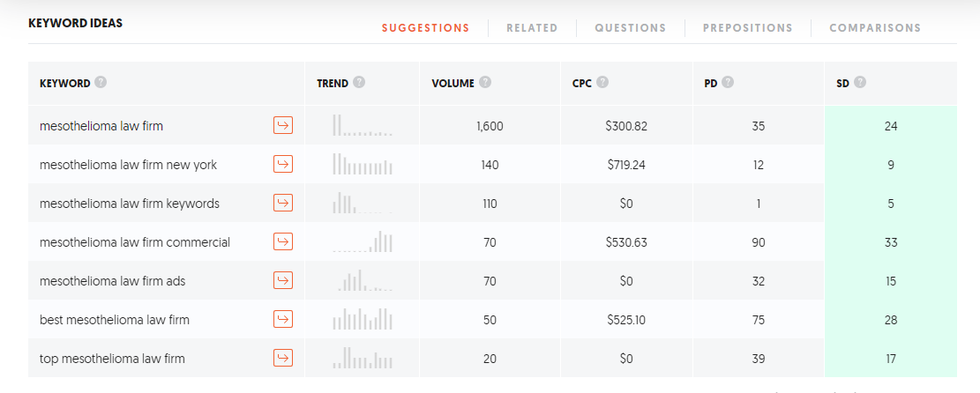Screen dimensions: 980x393
Task: Open the Questions tab
Action: 630,28
